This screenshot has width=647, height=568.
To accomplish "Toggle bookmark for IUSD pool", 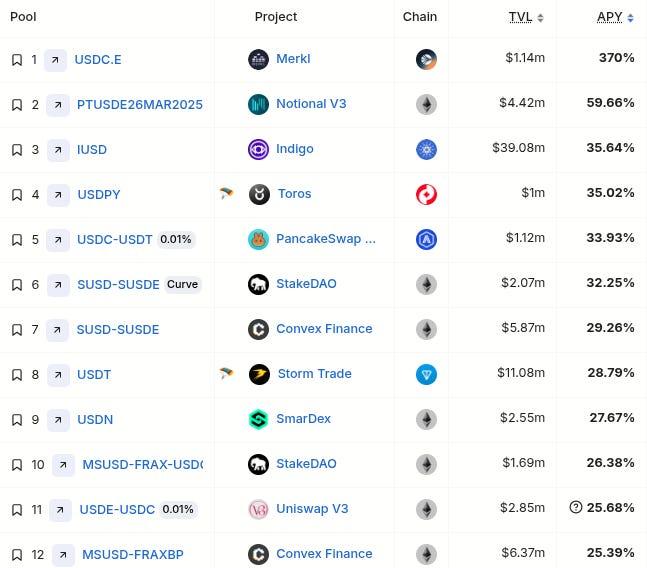I will coord(16,150).
